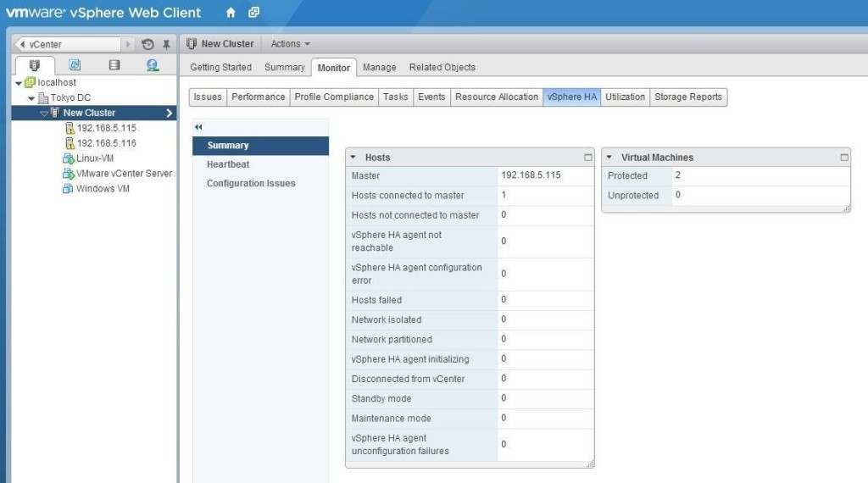Select host 192.168.5.116 in the tree

106,143
